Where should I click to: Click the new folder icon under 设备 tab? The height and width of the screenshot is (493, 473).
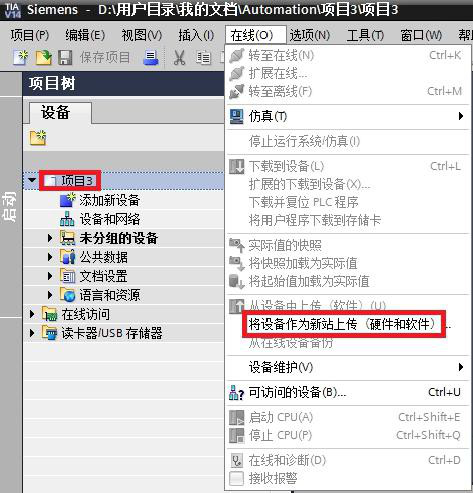coord(38,138)
